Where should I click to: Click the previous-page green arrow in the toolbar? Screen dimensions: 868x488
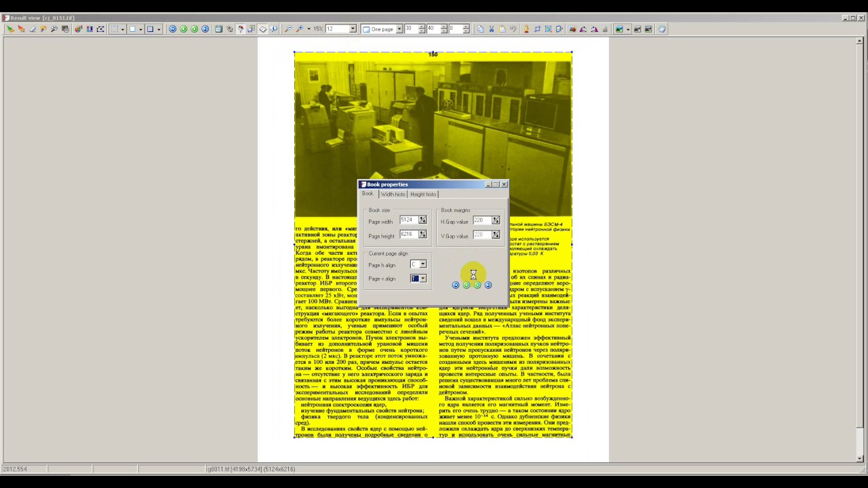pyautogui.click(x=183, y=29)
